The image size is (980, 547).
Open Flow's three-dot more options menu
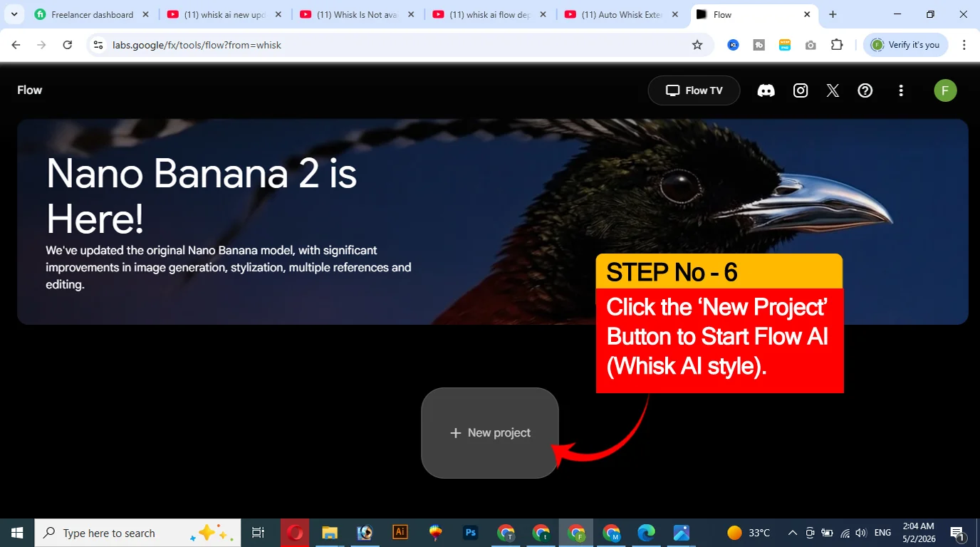901,90
